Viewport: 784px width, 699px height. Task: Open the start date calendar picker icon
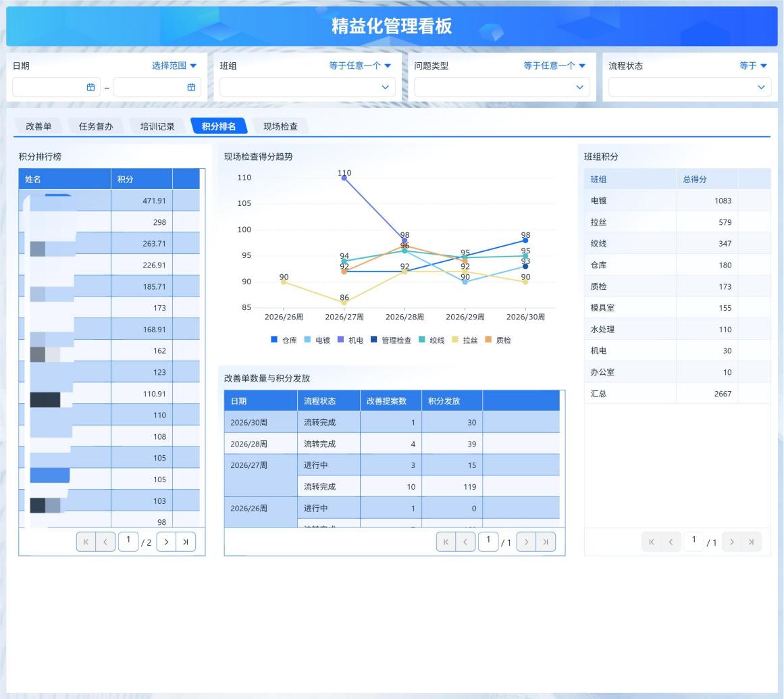point(90,87)
